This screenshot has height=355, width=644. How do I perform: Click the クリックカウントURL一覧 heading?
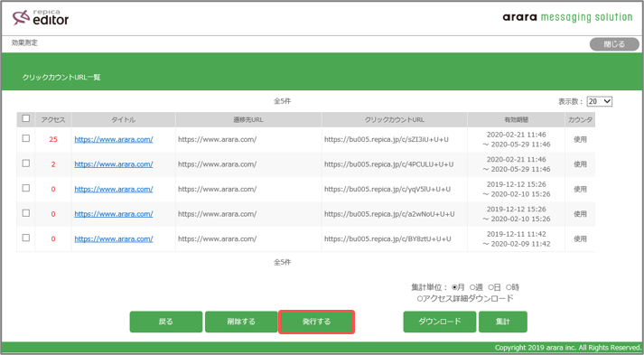tap(61, 78)
